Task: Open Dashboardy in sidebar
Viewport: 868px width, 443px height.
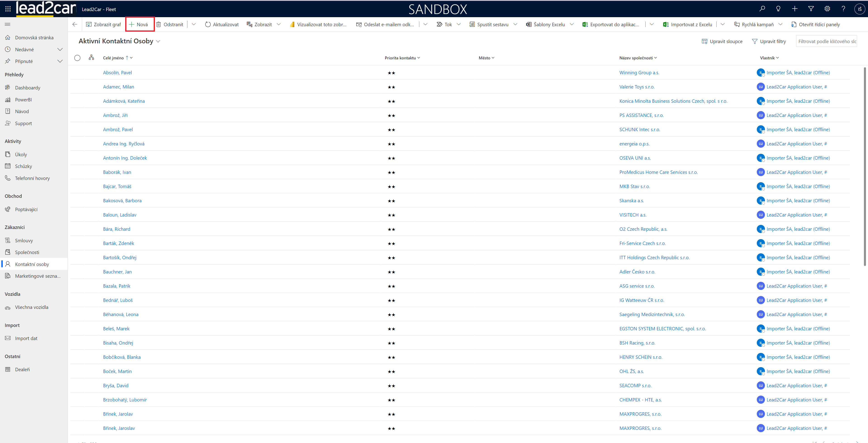Action: 27,88
